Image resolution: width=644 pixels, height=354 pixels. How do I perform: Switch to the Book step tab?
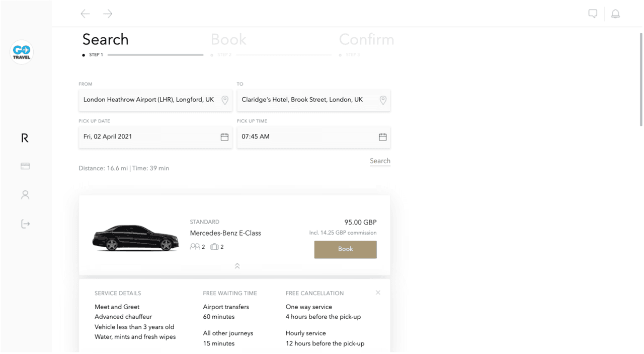pyautogui.click(x=228, y=40)
